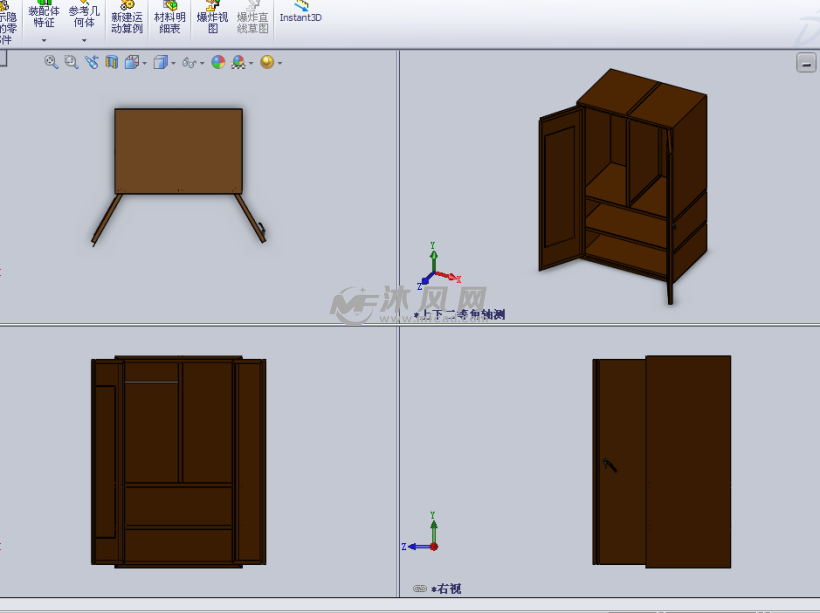Select the 装配体特征 (assembly features) tool
Viewport: 820px width, 613px height.
[x=44, y=15]
